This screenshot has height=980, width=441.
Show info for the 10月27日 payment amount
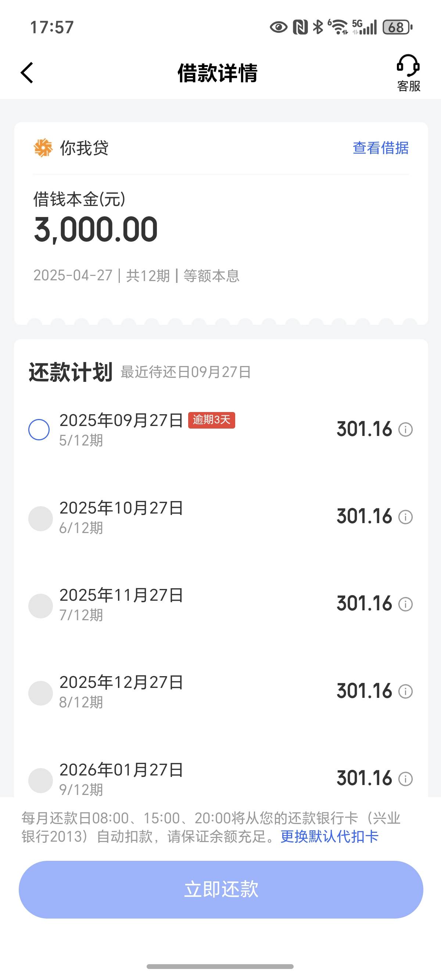[405, 517]
